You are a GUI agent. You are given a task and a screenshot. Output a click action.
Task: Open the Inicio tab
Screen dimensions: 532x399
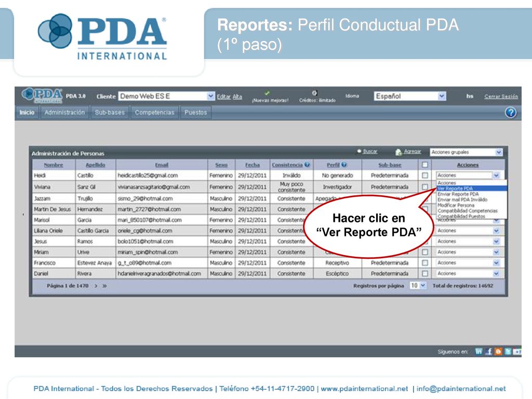[27, 113]
